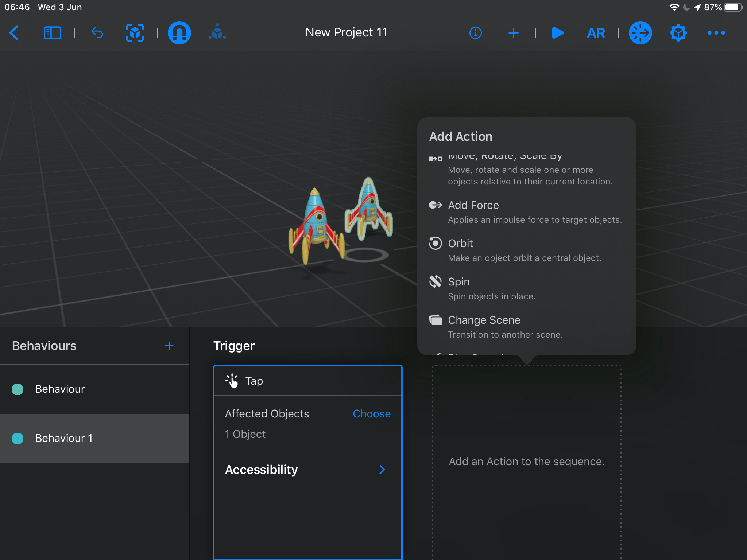Click the frame object focus icon
Viewport: 747px width, 560px height.
tap(135, 33)
